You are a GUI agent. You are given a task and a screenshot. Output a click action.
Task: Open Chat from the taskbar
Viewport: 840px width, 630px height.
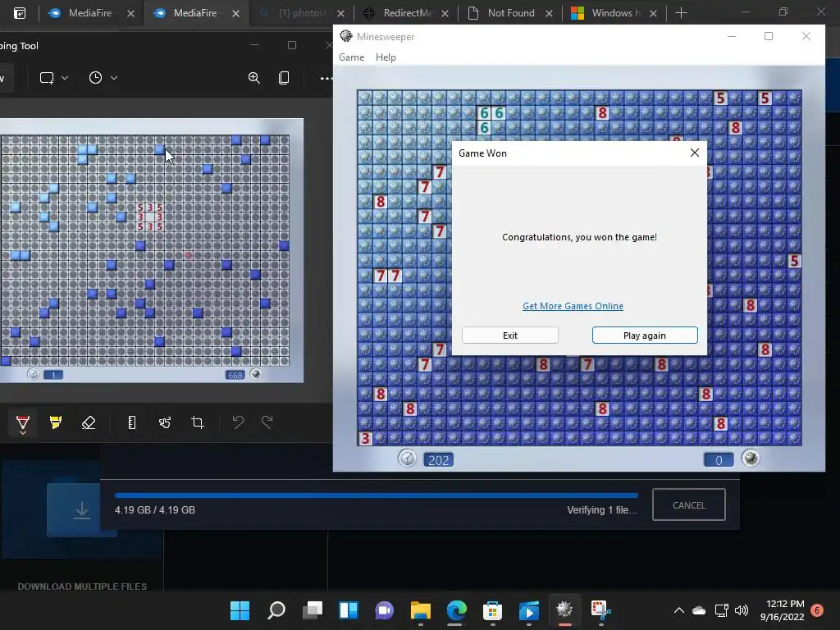[x=384, y=610]
